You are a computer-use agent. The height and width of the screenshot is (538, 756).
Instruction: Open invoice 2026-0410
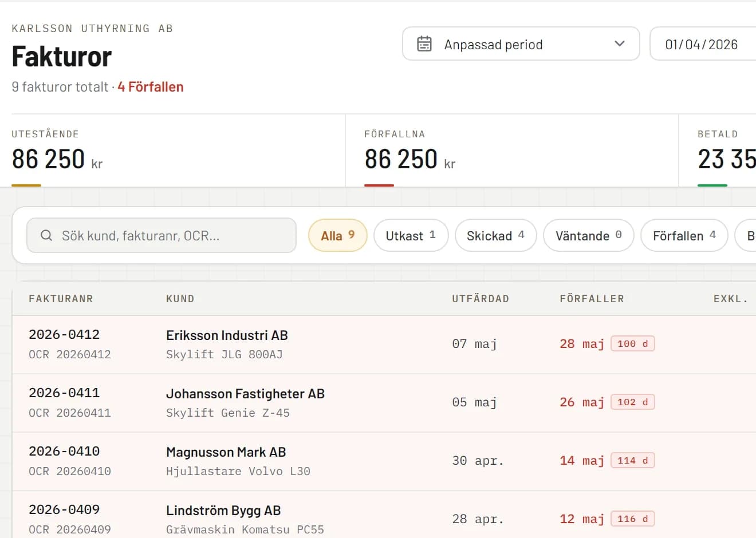[64, 451]
